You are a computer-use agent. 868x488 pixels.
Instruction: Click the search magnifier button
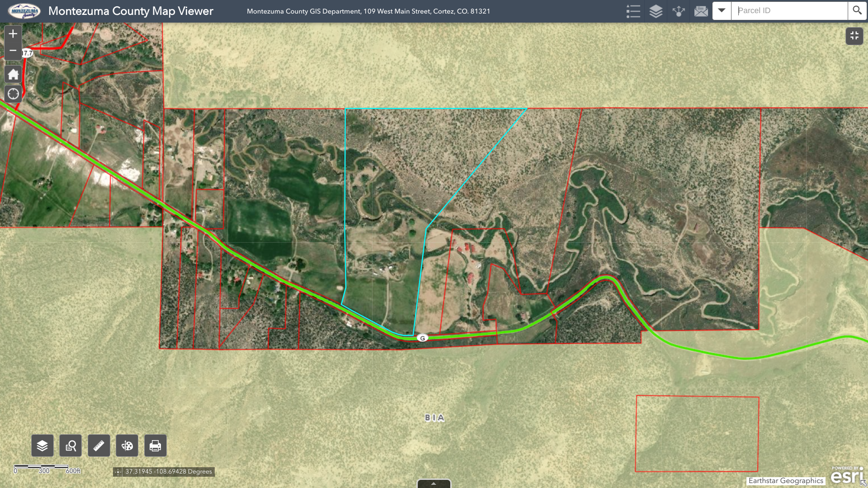(x=857, y=10)
